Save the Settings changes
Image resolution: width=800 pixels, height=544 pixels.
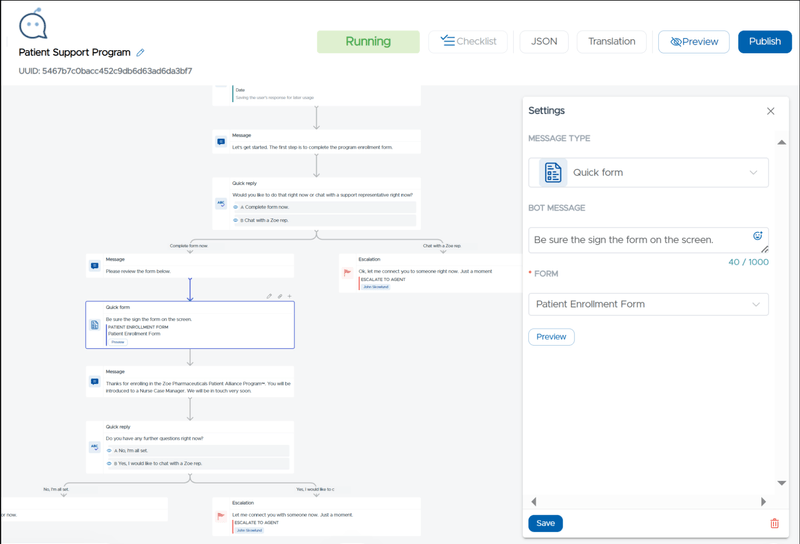[545, 523]
